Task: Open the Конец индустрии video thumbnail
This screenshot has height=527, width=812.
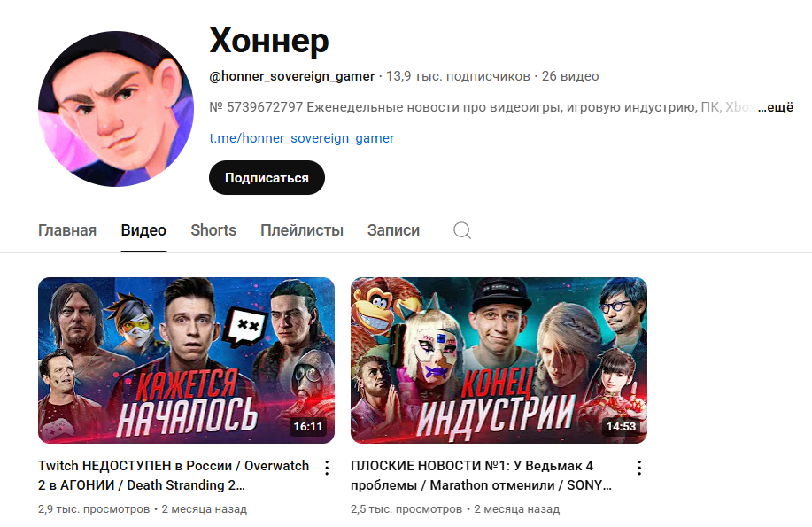Action: (499, 360)
